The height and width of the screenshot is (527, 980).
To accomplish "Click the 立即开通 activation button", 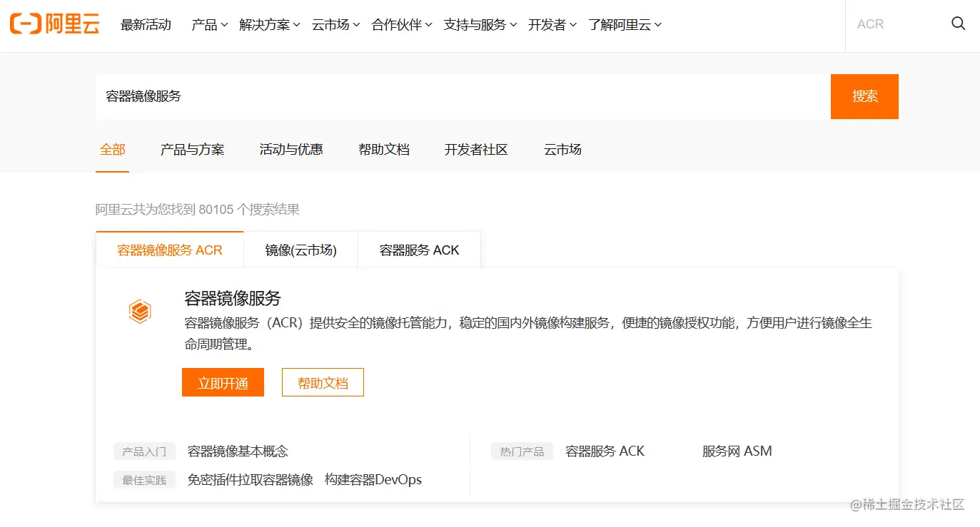I will click(223, 382).
